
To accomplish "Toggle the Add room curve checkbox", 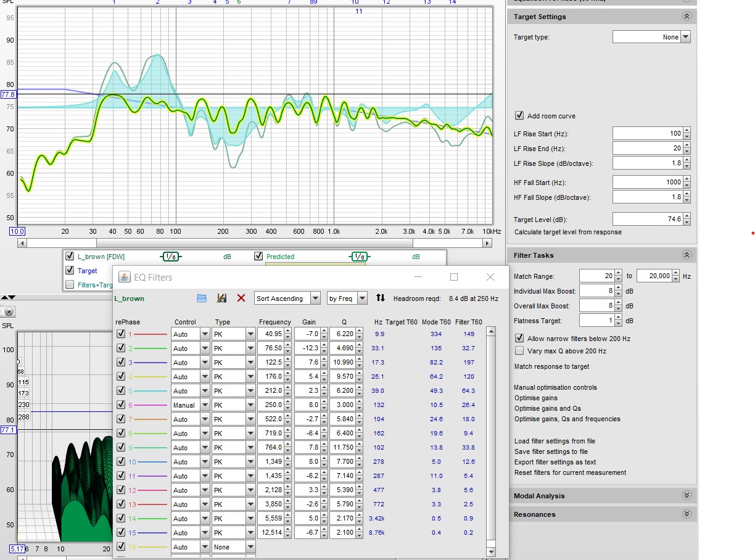I will click(519, 115).
